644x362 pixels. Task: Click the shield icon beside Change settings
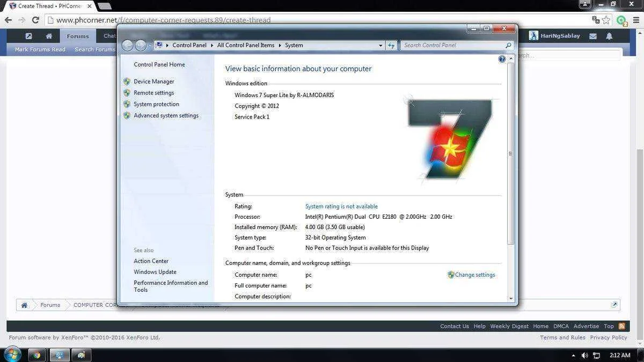point(451,275)
